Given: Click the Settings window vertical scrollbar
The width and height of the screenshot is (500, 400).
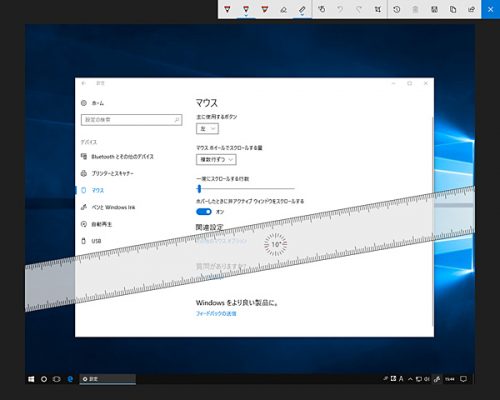Looking at the screenshot, I should click(432, 222).
